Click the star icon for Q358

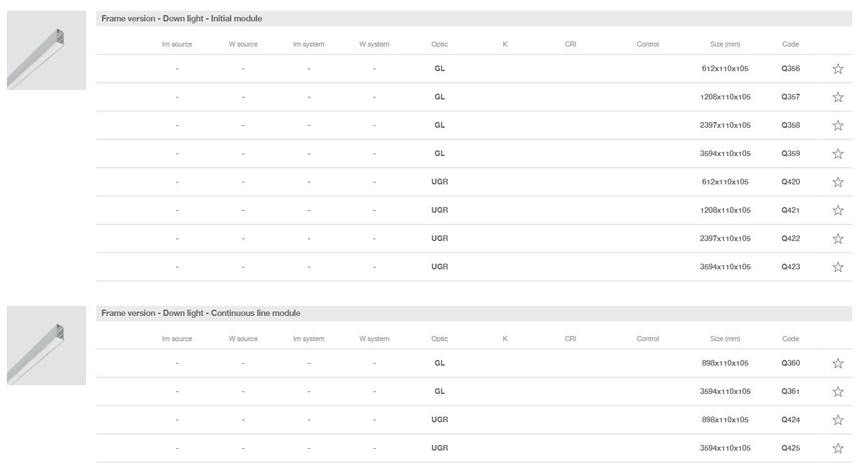838,126
